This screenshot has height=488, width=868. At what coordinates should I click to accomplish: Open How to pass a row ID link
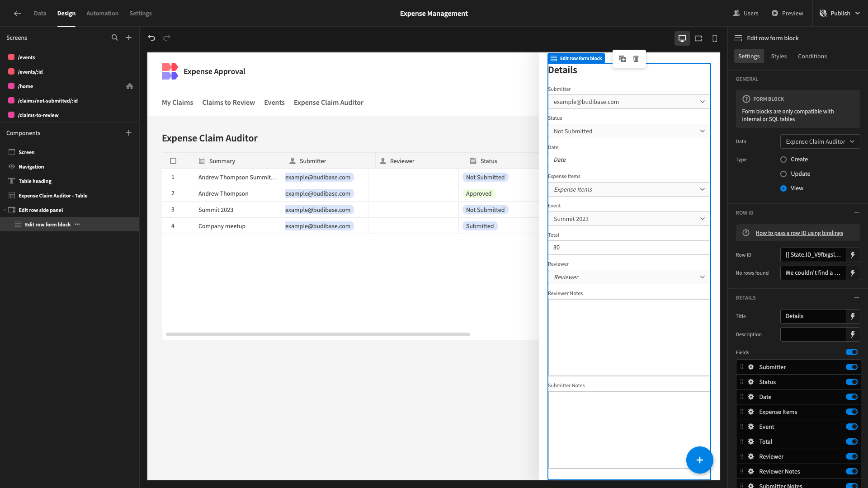pos(799,233)
